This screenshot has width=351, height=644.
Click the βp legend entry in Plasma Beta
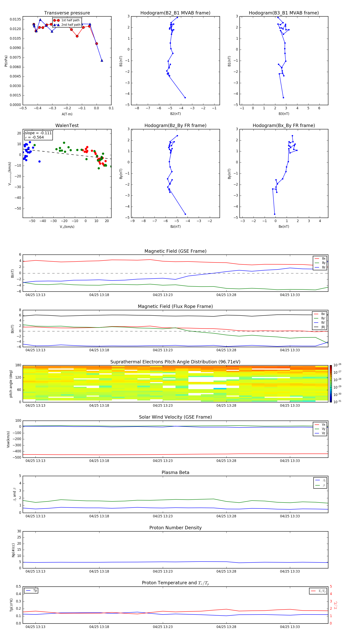point(321,480)
